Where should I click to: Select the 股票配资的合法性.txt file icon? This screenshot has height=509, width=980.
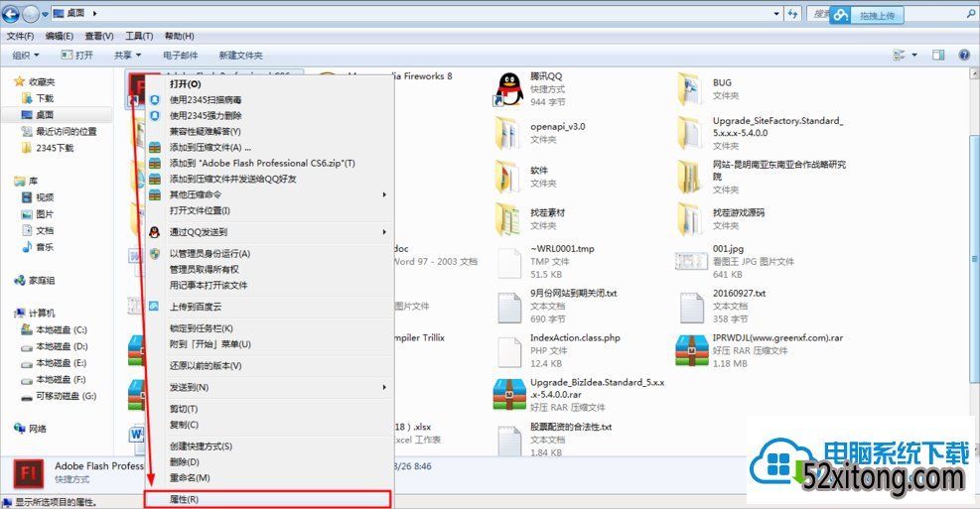coord(508,441)
